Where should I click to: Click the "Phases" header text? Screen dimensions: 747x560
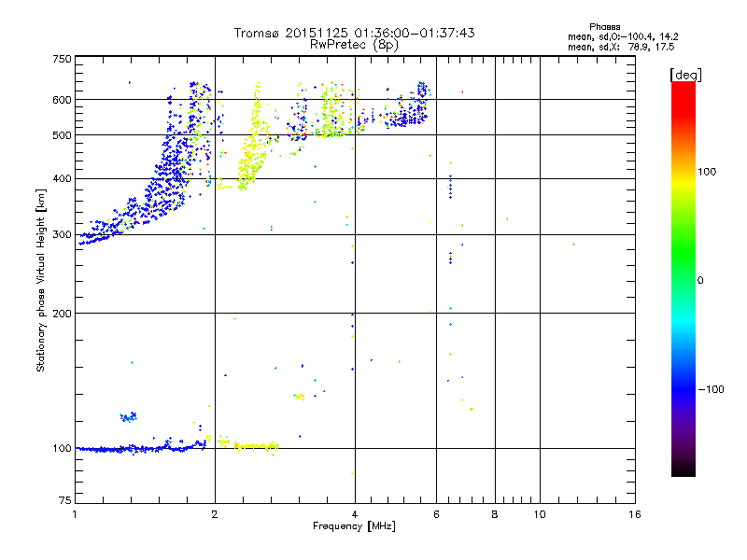click(604, 27)
